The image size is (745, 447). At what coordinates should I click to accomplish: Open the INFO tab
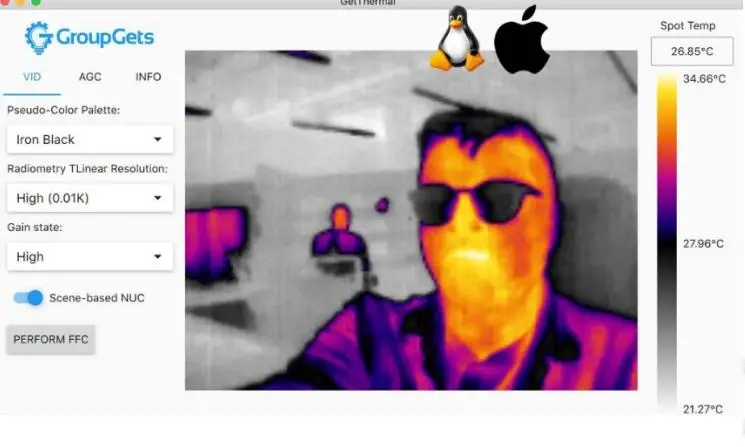click(148, 77)
